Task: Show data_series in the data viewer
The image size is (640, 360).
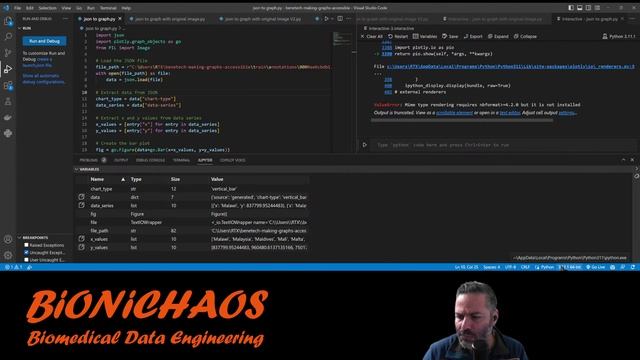Action: 82,205
